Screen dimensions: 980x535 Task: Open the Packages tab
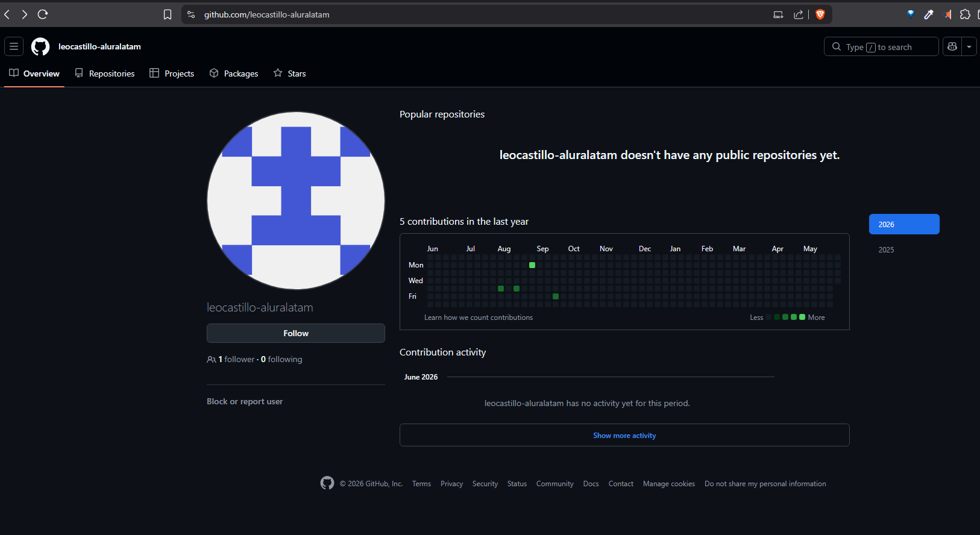tap(234, 74)
